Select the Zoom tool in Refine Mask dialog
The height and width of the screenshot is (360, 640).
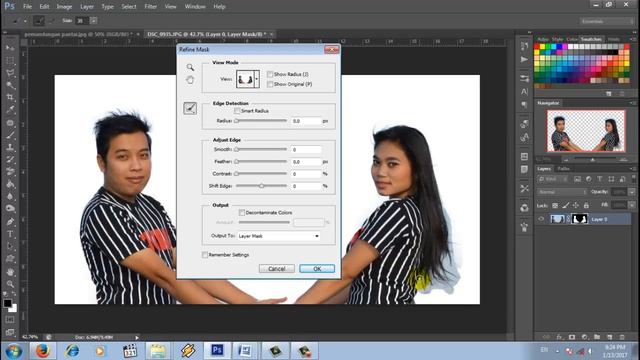tap(190, 67)
